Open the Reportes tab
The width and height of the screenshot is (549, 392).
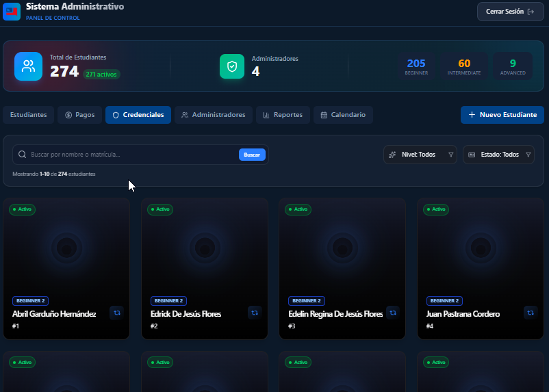pos(283,115)
